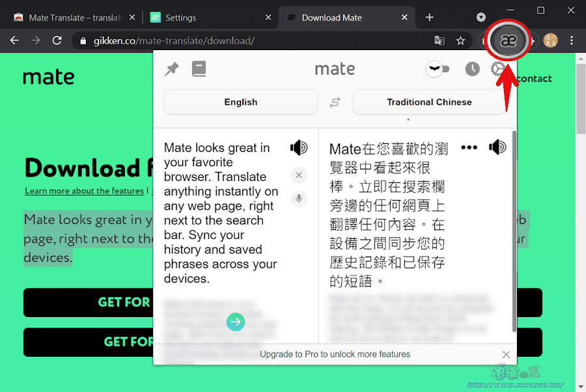Go forward to next page

point(36,40)
